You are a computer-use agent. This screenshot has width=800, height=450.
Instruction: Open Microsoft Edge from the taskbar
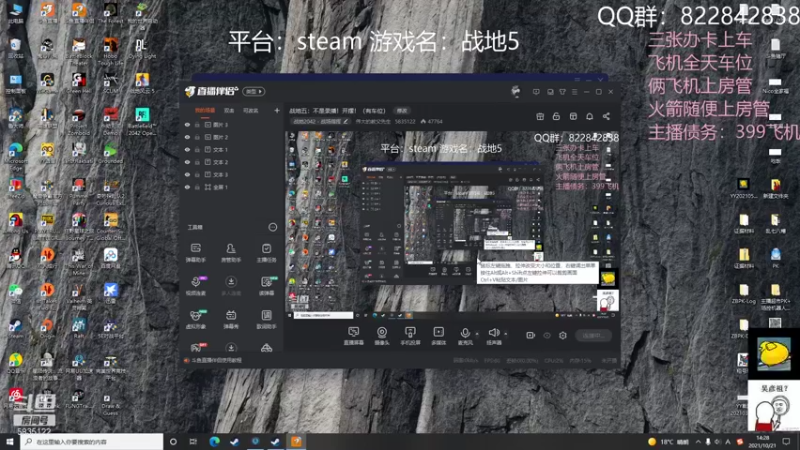(214, 441)
